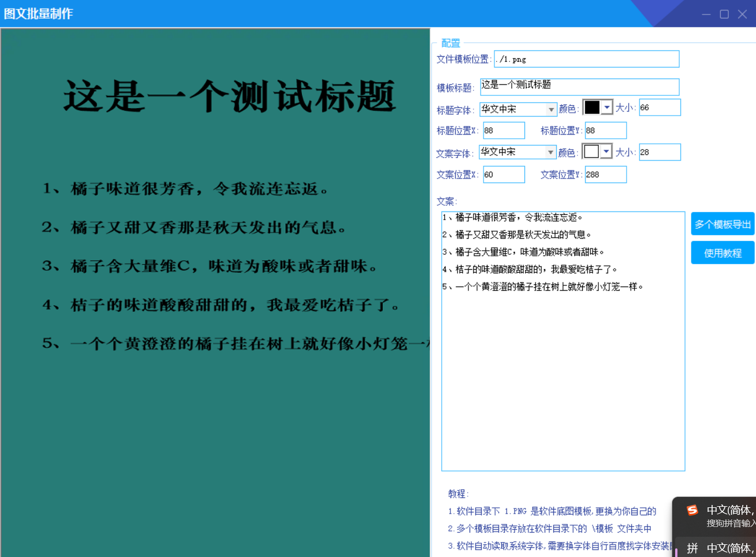The image size is (756, 557).
Task: Open the 标题字体 font dropdown
Action: (x=518, y=109)
